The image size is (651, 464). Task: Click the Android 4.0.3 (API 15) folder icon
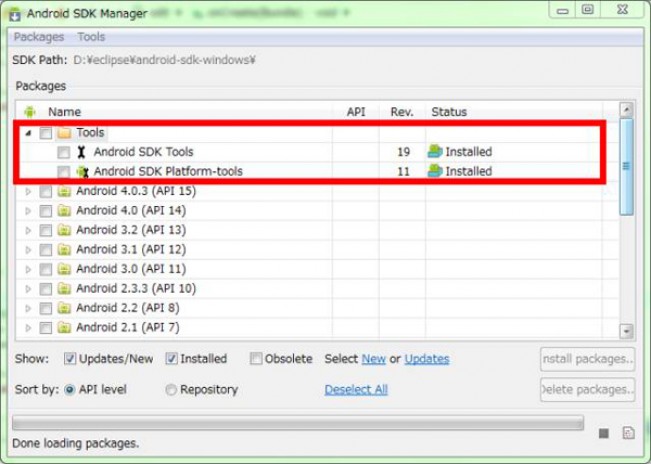pyautogui.click(x=64, y=191)
